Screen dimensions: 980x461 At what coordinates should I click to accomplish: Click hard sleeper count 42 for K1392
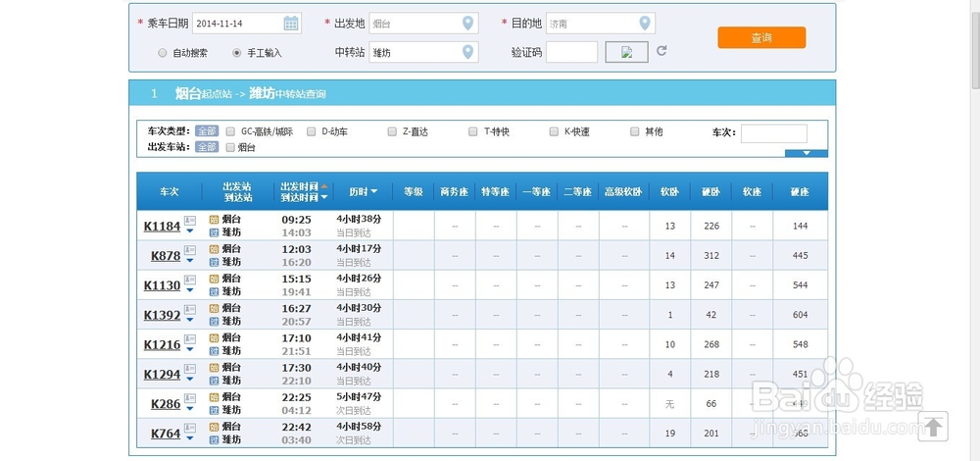(711, 315)
